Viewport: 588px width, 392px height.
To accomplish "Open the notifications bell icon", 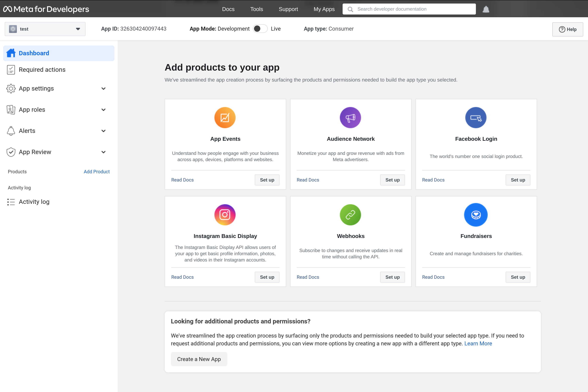I will [x=486, y=9].
